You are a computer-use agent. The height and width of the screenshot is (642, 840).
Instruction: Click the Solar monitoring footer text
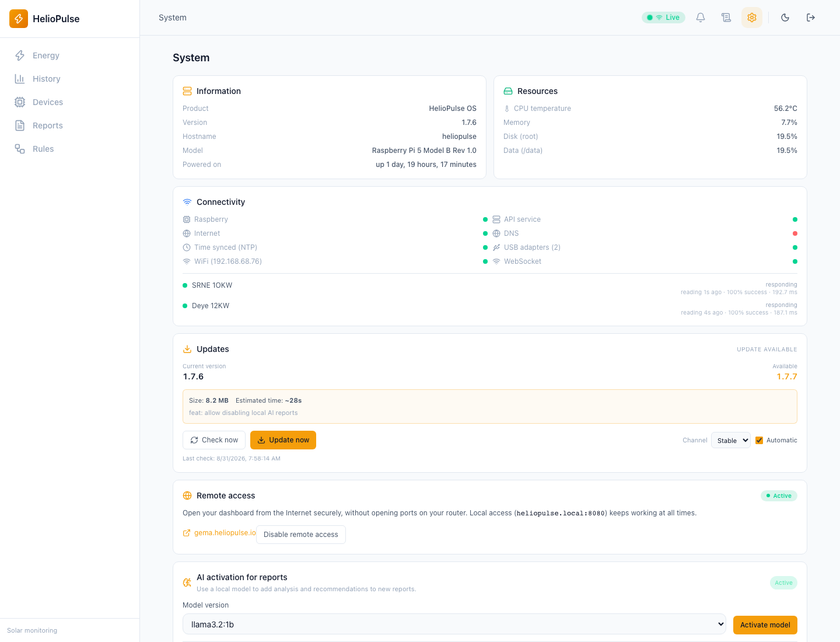point(32,630)
